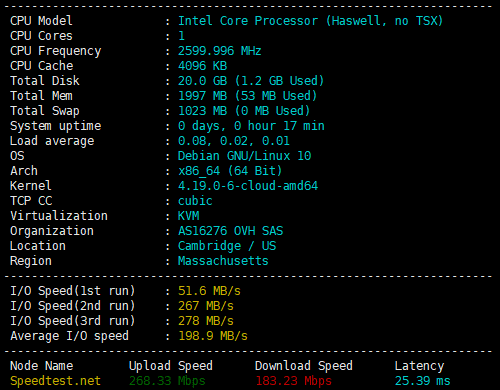Select the Massachusetts region text
This screenshot has width=500, height=390.
tap(223, 261)
